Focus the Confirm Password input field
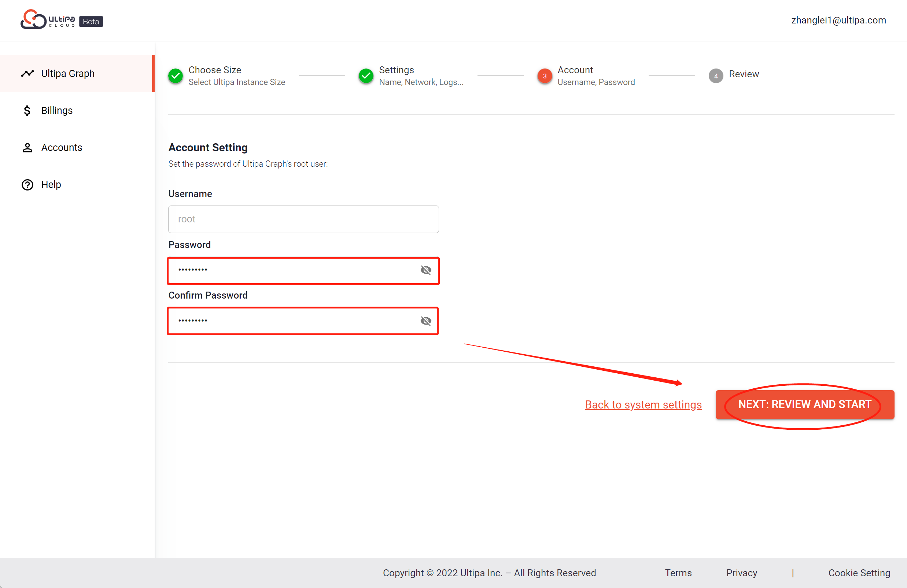This screenshot has width=907, height=588. (x=303, y=321)
